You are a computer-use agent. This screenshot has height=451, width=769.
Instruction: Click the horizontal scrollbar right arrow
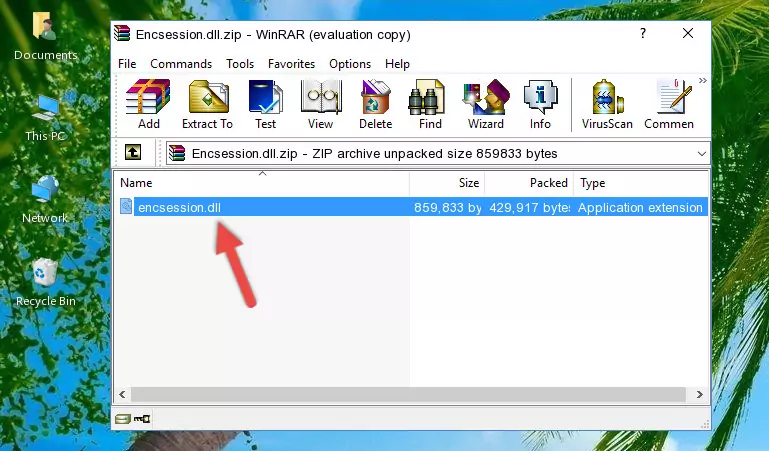pos(700,394)
